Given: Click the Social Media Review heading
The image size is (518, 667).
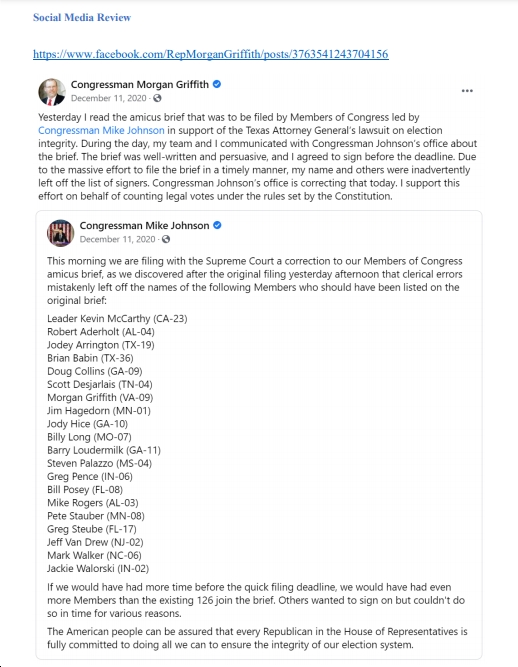Looking at the screenshot, I should (x=82, y=17).
